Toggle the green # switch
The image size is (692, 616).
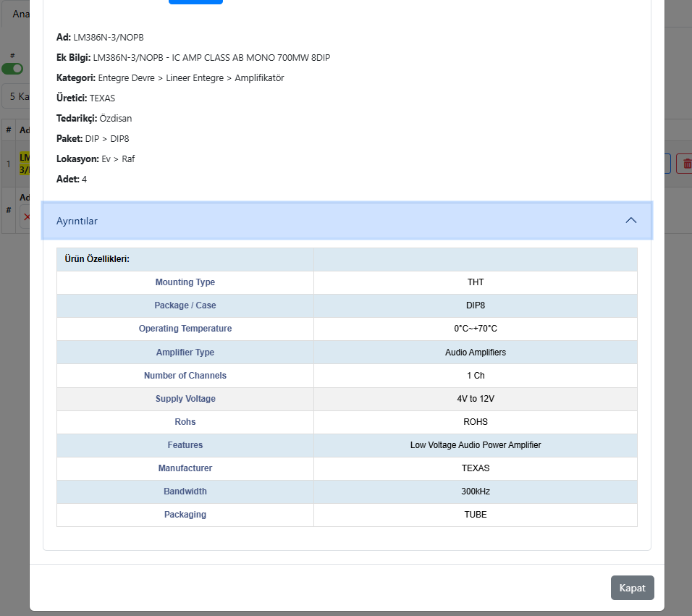tap(12, 69)
